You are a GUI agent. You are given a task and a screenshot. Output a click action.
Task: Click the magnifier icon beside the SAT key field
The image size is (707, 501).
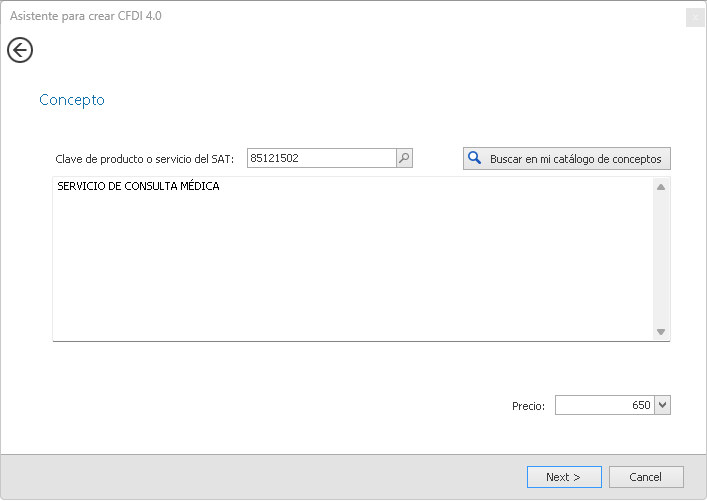[404, 158]
